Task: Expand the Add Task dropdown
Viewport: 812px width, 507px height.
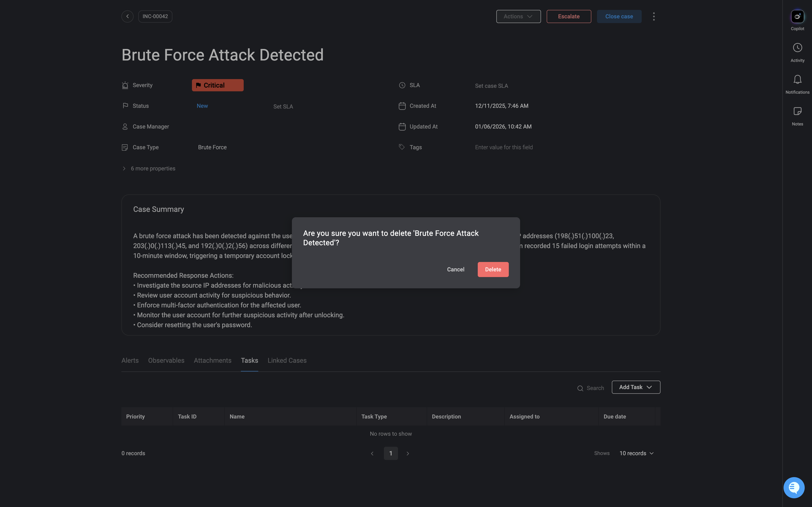Action: (x=636, y=387)
